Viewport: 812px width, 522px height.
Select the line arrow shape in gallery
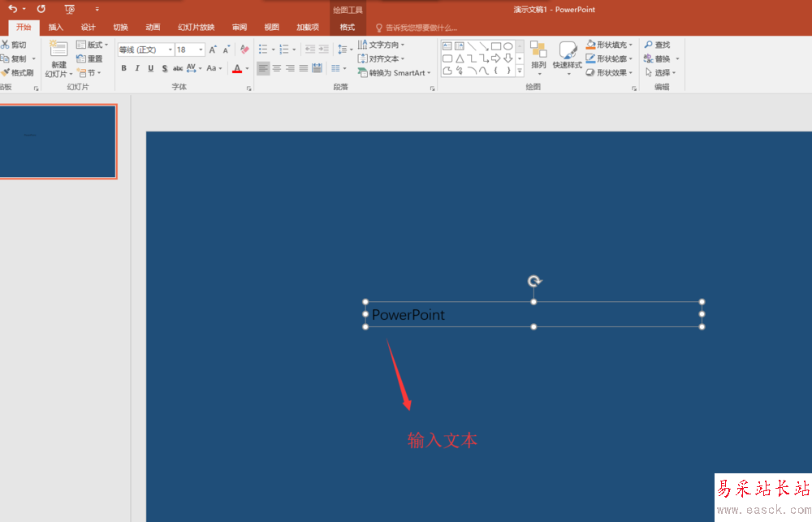point(484,46)
